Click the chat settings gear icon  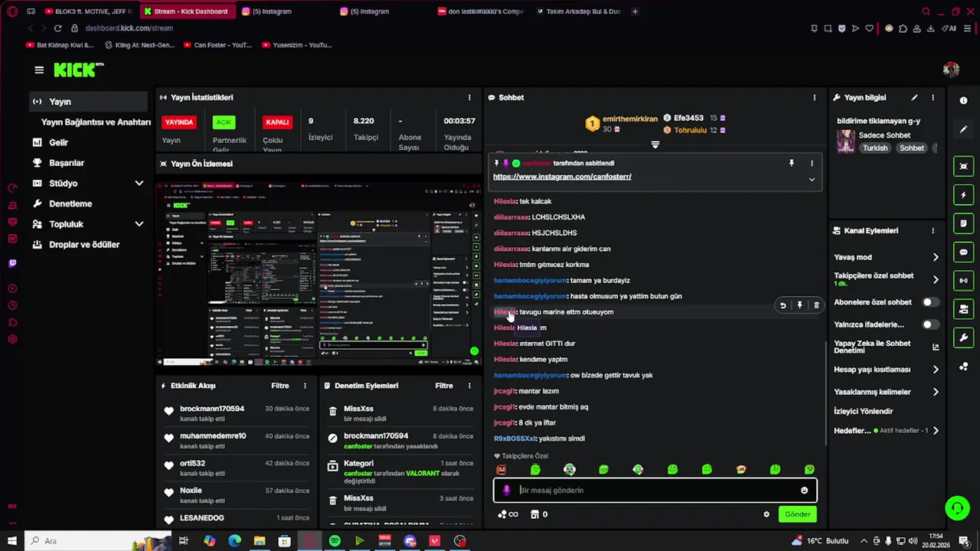click(766, 514)
